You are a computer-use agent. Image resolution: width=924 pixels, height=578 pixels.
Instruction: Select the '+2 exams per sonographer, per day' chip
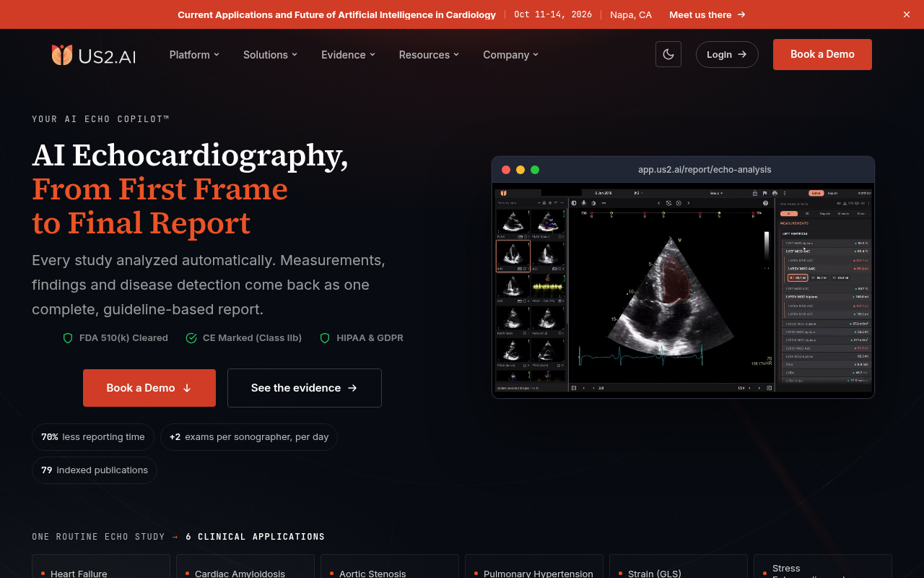[249, 437]
